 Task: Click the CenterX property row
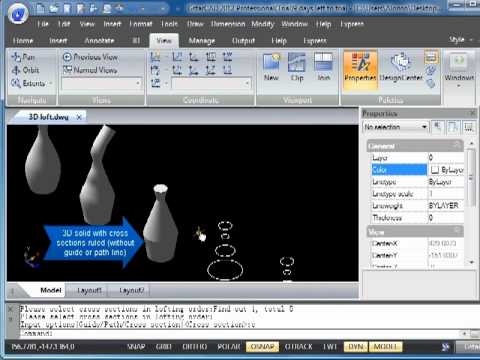pos(417,243)
